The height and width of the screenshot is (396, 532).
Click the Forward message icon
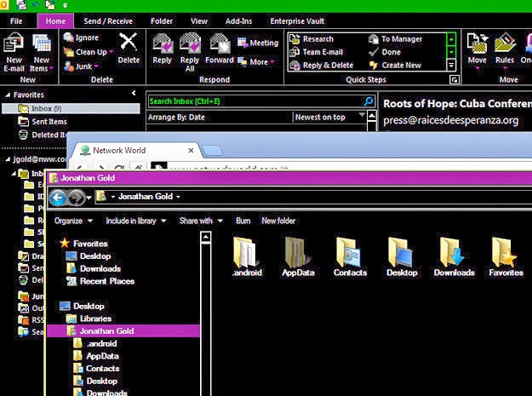220,43
